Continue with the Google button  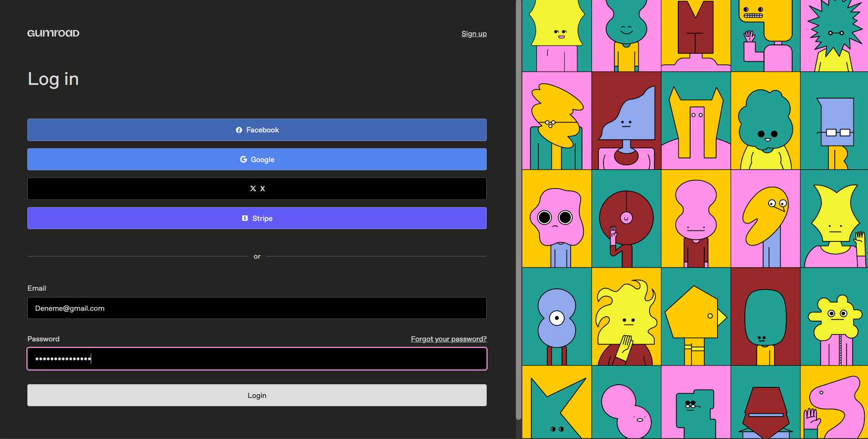(257, 159)
